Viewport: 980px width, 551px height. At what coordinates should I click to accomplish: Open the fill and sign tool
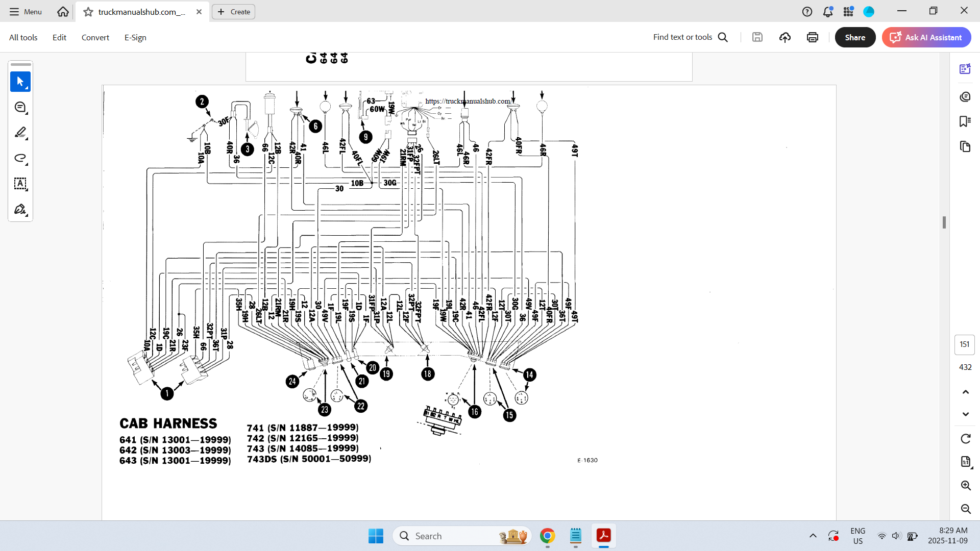point(20,209)
